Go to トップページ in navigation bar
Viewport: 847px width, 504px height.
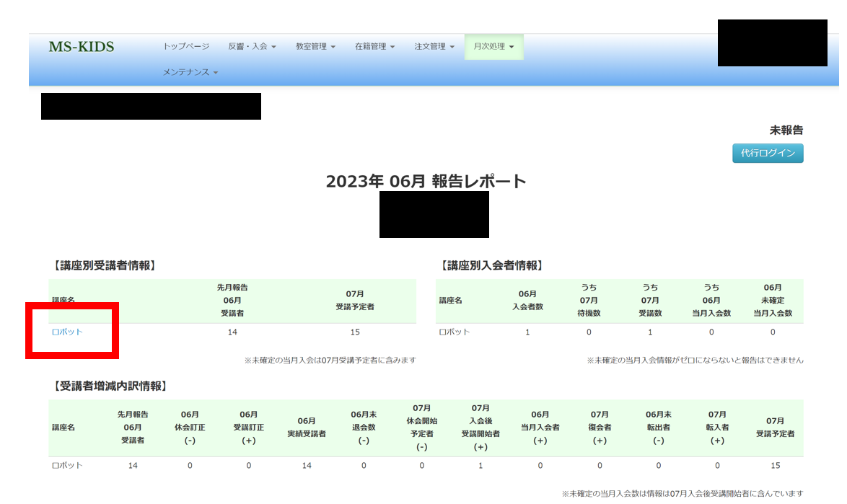(x=186, y=46)
